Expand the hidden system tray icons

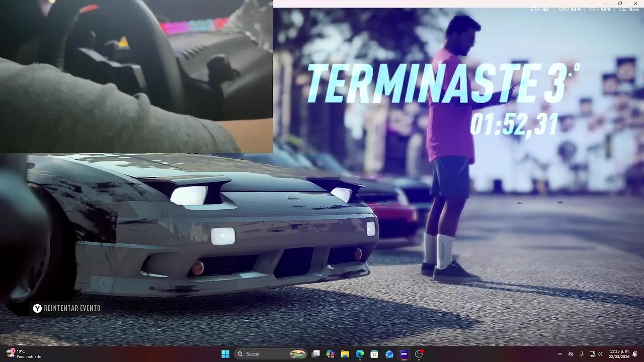[x=560, y=354]
